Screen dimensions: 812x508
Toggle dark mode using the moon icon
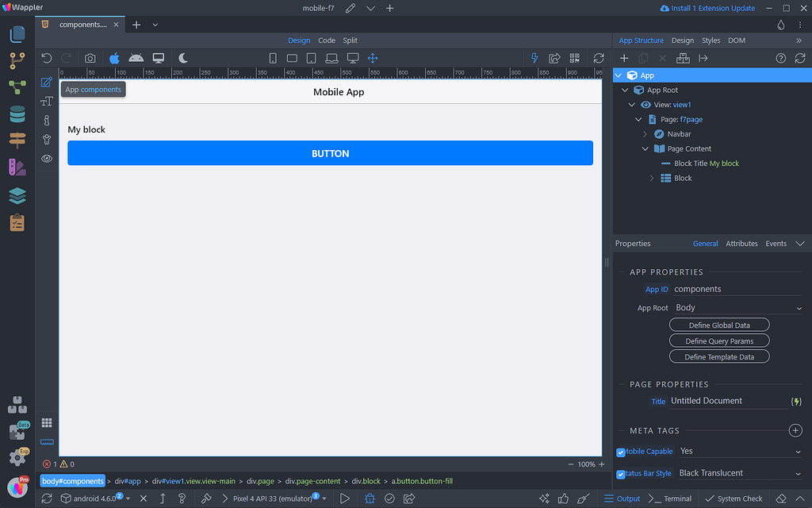(x=182, y=57)
